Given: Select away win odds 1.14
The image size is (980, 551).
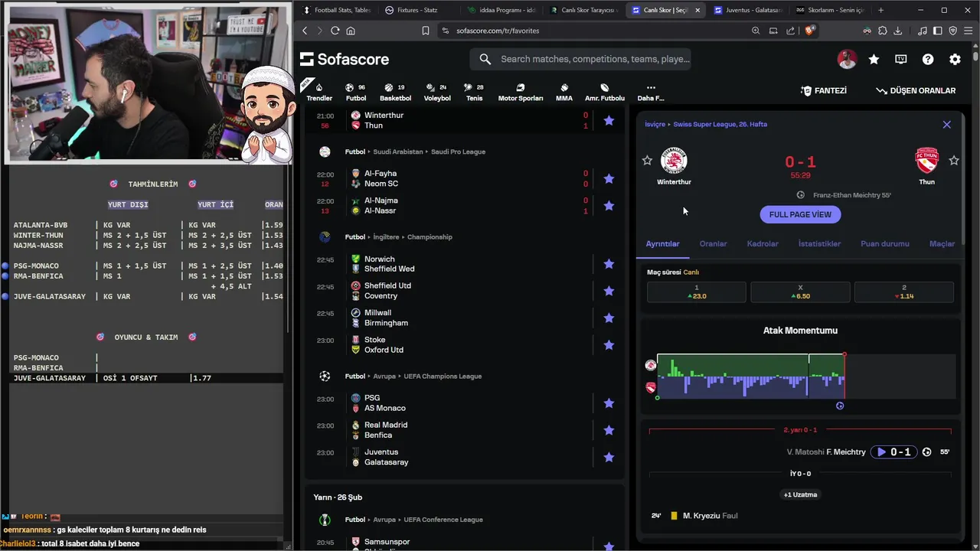Looking at the screenshot, I should point(904,292).
